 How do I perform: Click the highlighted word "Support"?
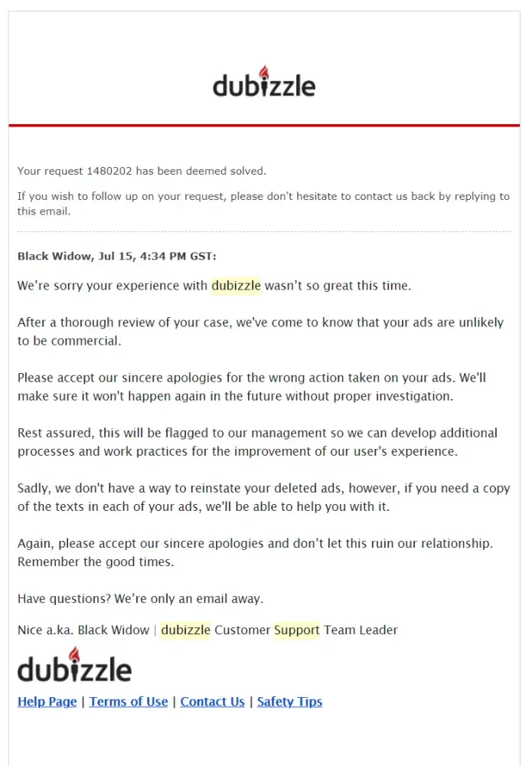coord(296,630)
